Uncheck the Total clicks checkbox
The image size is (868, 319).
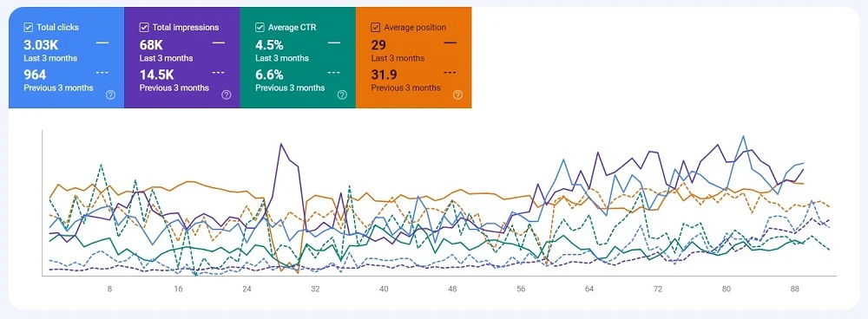29,27
